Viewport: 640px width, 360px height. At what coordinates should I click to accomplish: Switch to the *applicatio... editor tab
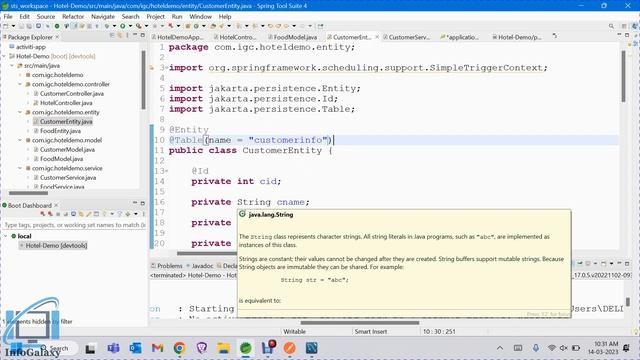click(x=461, y=37)
